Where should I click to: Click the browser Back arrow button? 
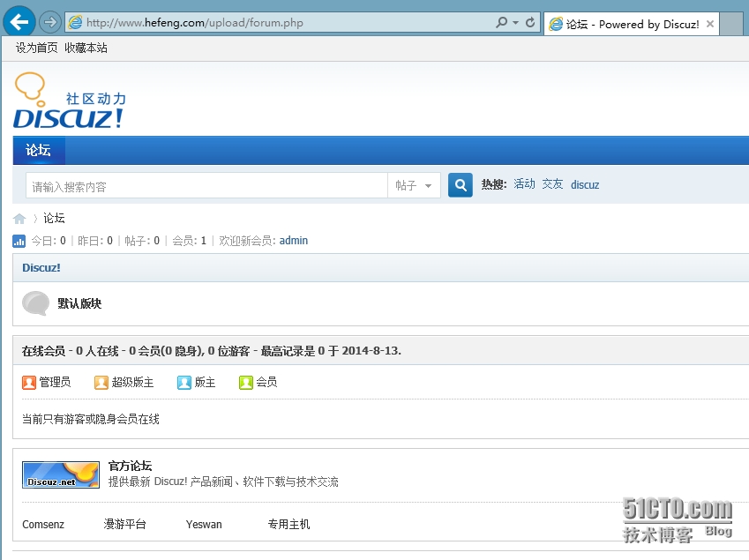pos(19,22)
